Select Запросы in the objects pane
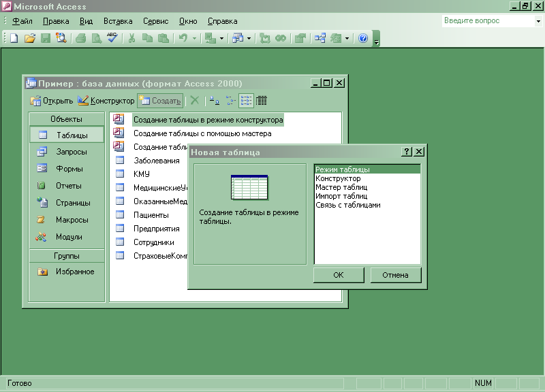Viewport: 545px width, 392px height. click(x=66, y=152)
